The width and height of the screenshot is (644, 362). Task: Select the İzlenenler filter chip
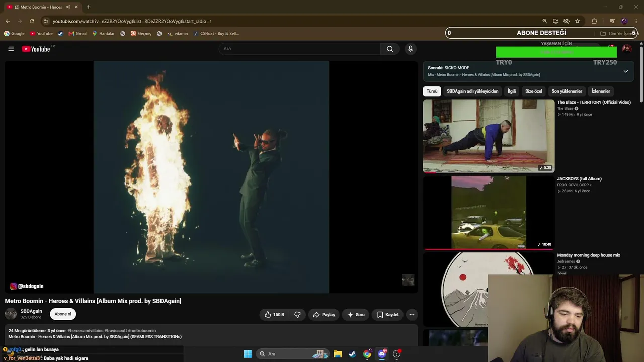pos(601,91)
